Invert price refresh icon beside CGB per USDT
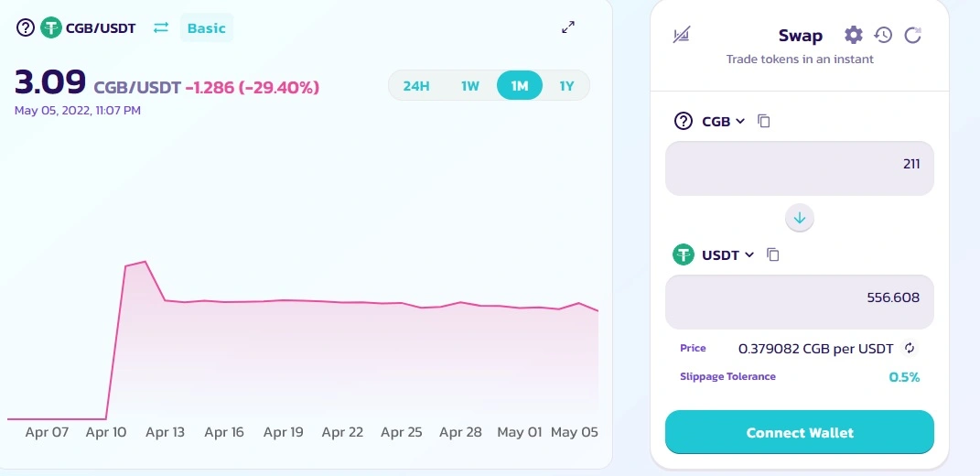 [x=910, y=349]
